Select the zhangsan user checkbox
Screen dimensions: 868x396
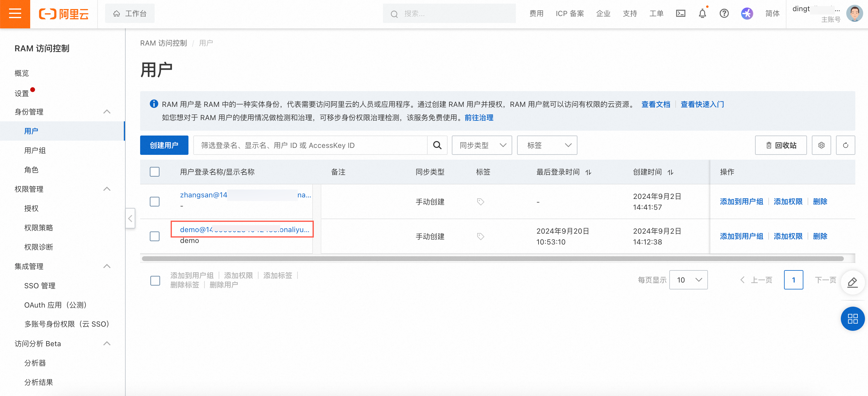pos(155,202)
